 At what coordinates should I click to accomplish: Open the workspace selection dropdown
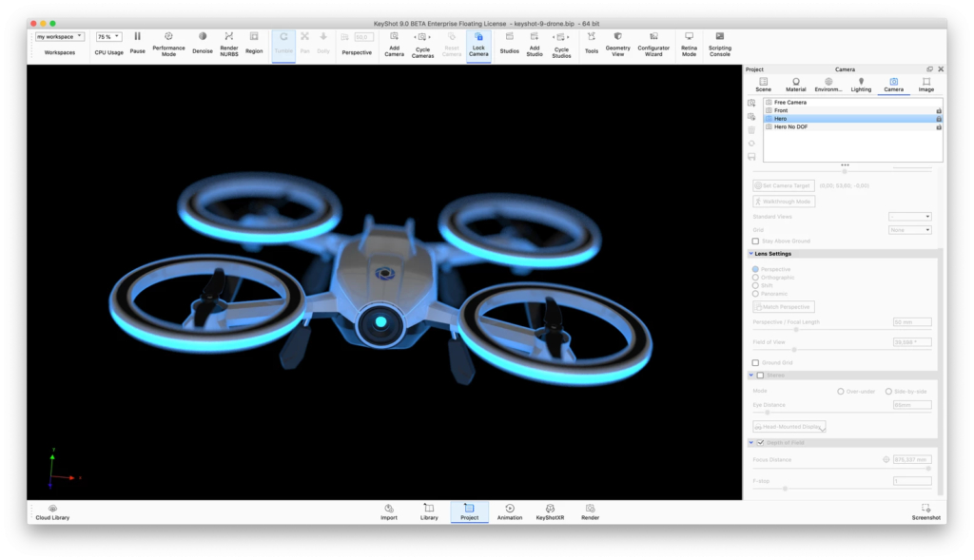60,37
